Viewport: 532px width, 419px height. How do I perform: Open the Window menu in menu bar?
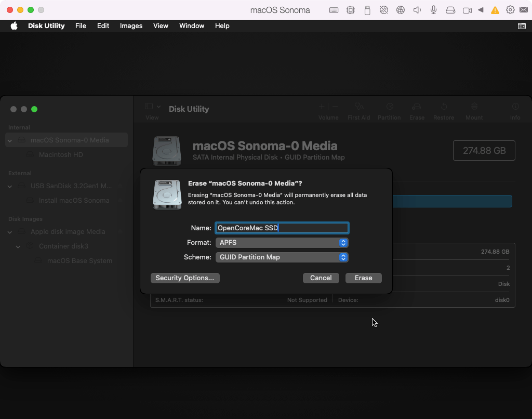[x=192, y=25]
